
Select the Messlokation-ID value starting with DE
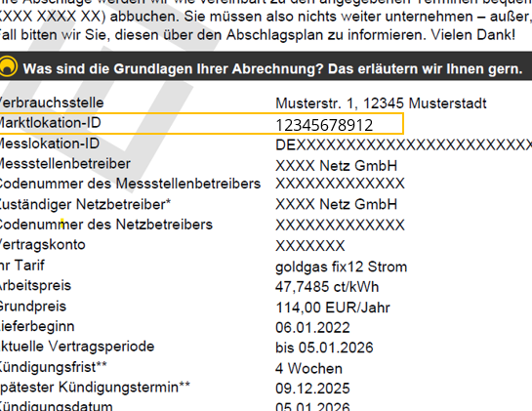click(404, 145)
